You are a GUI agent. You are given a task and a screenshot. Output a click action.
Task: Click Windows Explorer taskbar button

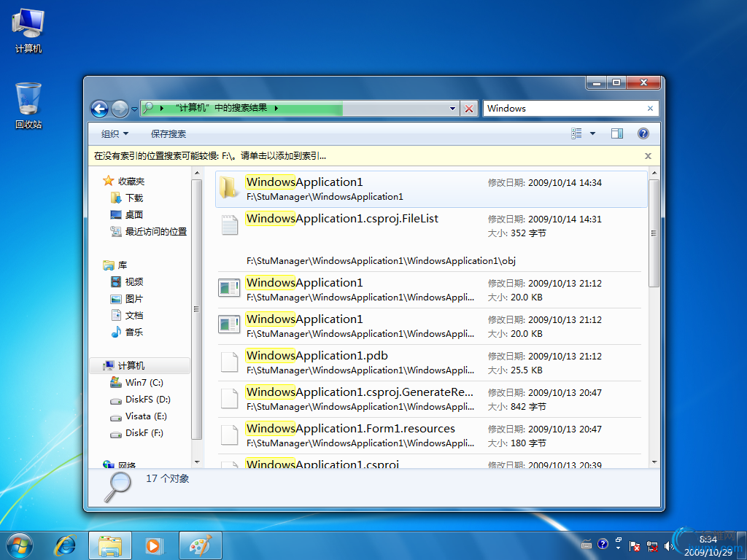coord(109,545)
